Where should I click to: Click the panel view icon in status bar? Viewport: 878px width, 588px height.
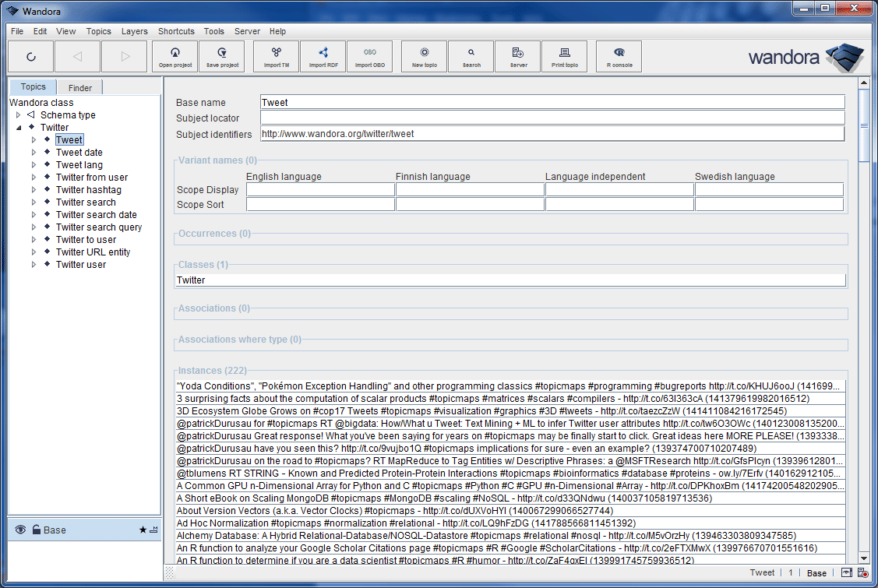tap(847, 573)
